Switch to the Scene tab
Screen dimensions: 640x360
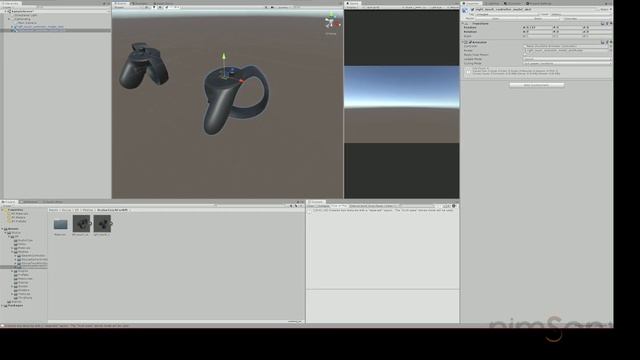pos(121,3)
